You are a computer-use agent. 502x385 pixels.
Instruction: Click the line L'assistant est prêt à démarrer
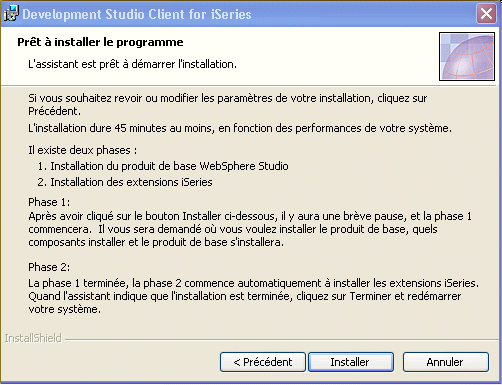tap(132, 64)
